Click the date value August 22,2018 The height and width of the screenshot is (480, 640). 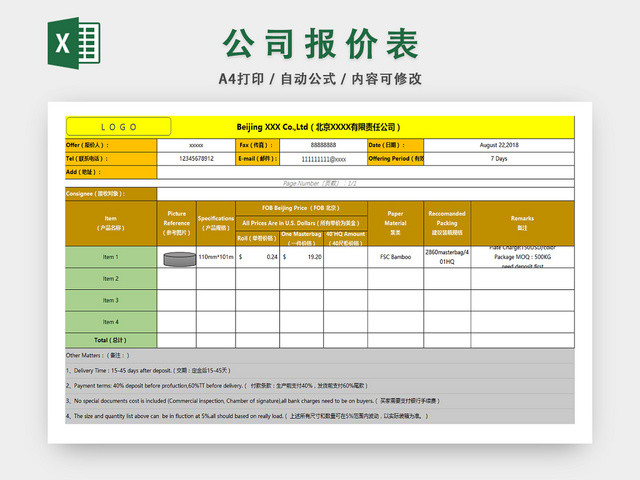coord(499,145)
